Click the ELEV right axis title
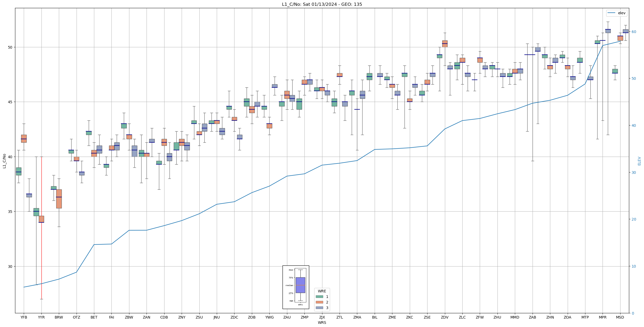The width and height of the screenshot is (644, 327). click(x=639, y=161)
